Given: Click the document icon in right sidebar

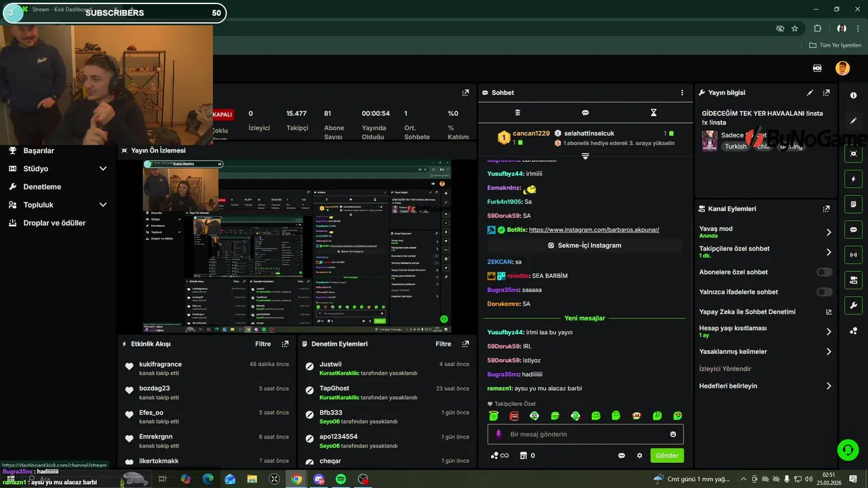Looking at the screenshot, I should click(853, 204).
